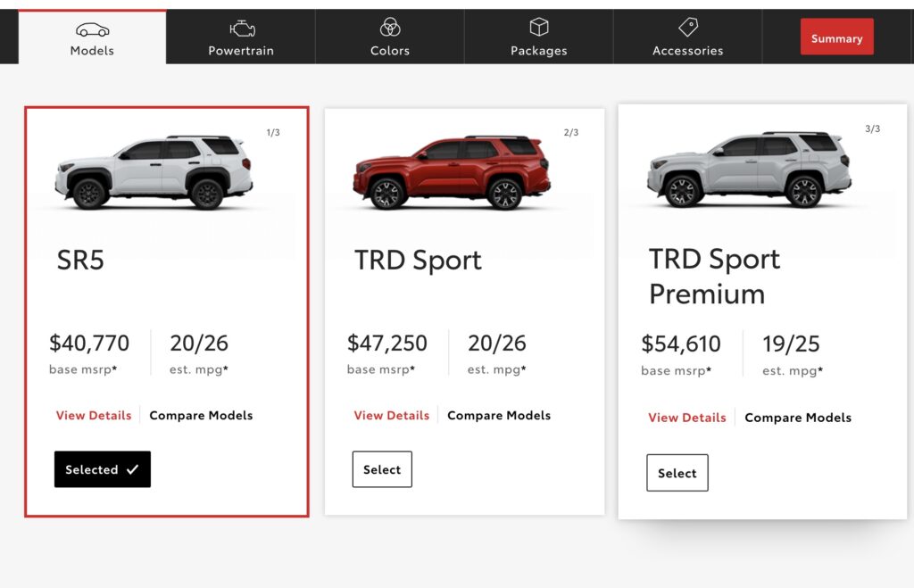The width and height of the screenshot is (914, 588).
Task: Open Compare Models under TRD Sport Premium
Action: pyautogui.click(x=797, y=417)
